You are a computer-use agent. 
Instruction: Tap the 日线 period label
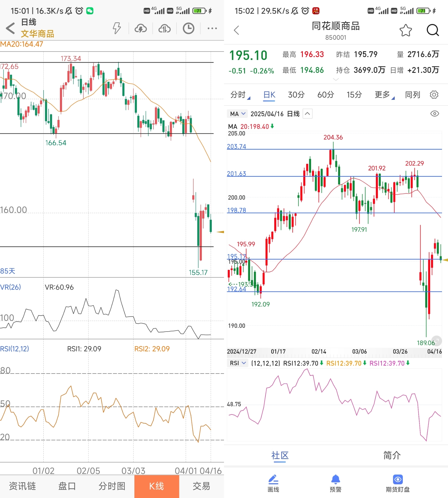pyautogui.click(x=29, y=22)
